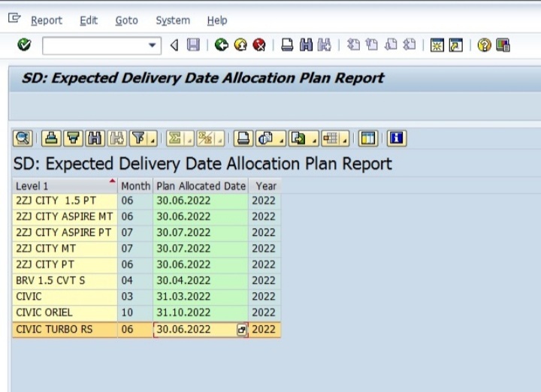Screen dimensions: 541x392
Task: Click the Find binoculars icon in the system toolbar
Action: point(306,45)
